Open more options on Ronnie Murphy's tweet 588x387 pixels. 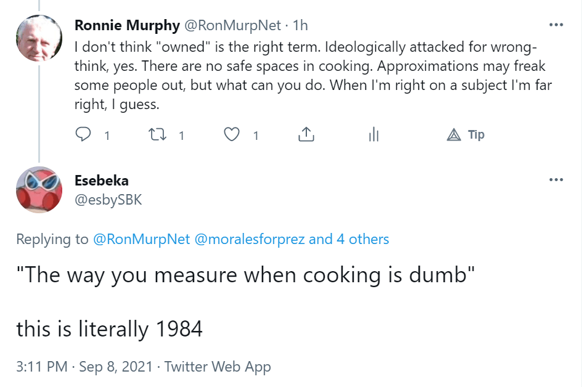point(556,25)
